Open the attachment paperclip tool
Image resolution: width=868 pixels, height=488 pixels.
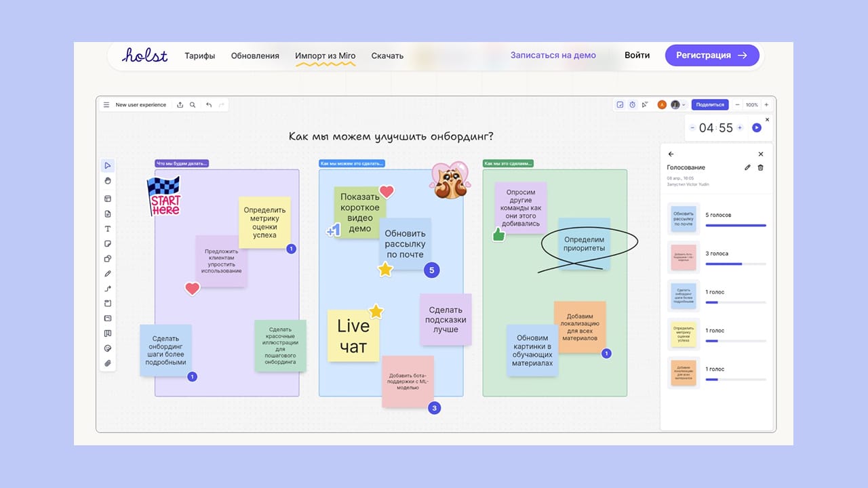point(107,363)
